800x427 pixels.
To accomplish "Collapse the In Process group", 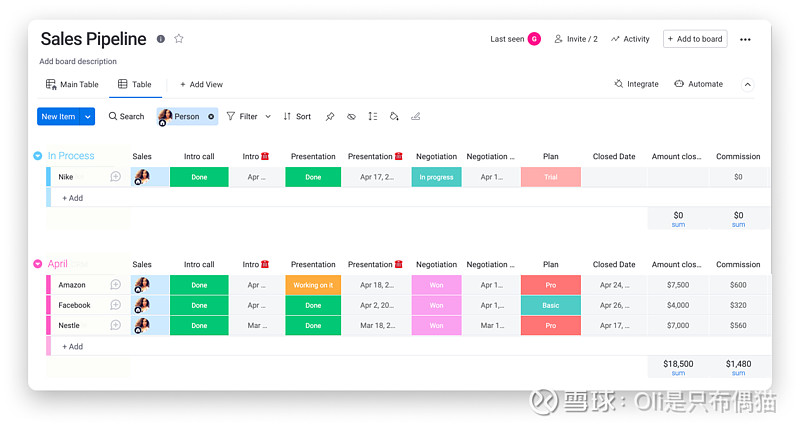I will coord(38,156).
